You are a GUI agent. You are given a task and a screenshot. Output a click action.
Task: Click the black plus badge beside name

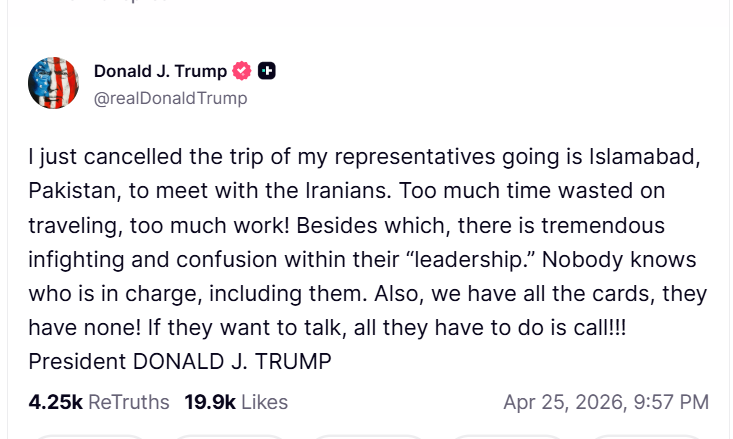click(x=266, y=71)
